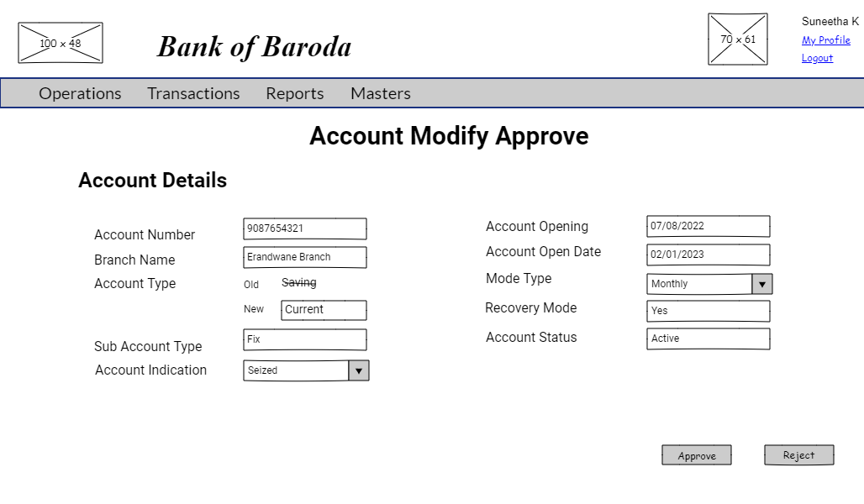Image resolution: width=864 pixels, height=504 pixels.
Task: Go to the Masters menu
Action: point(380,93)
